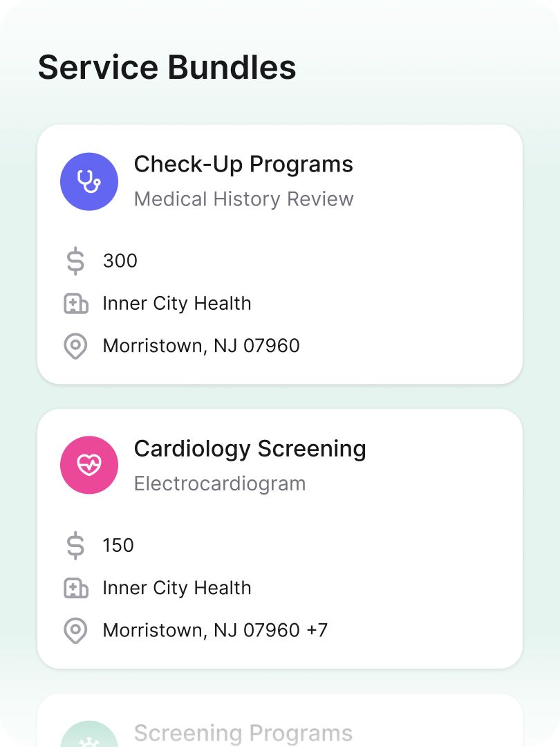Click location pin in Check-Up Programs card
This screenshot has height=747, width=560.
(x=76, y=346)
